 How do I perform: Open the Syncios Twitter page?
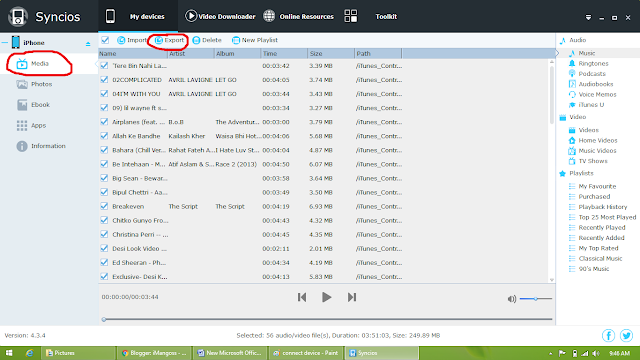pyautogui.click(x=626, y=336)
